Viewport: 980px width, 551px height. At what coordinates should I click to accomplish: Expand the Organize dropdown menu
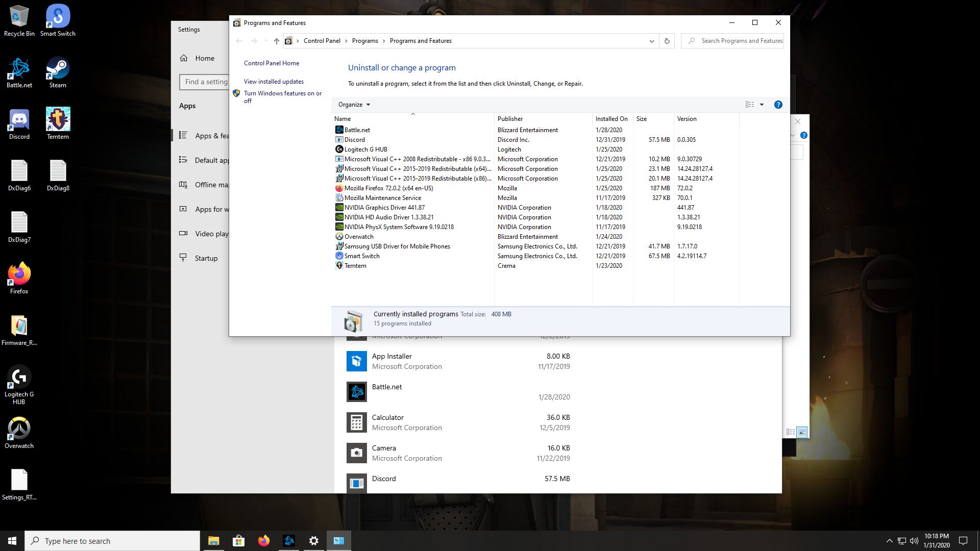[x=354, y=104]
